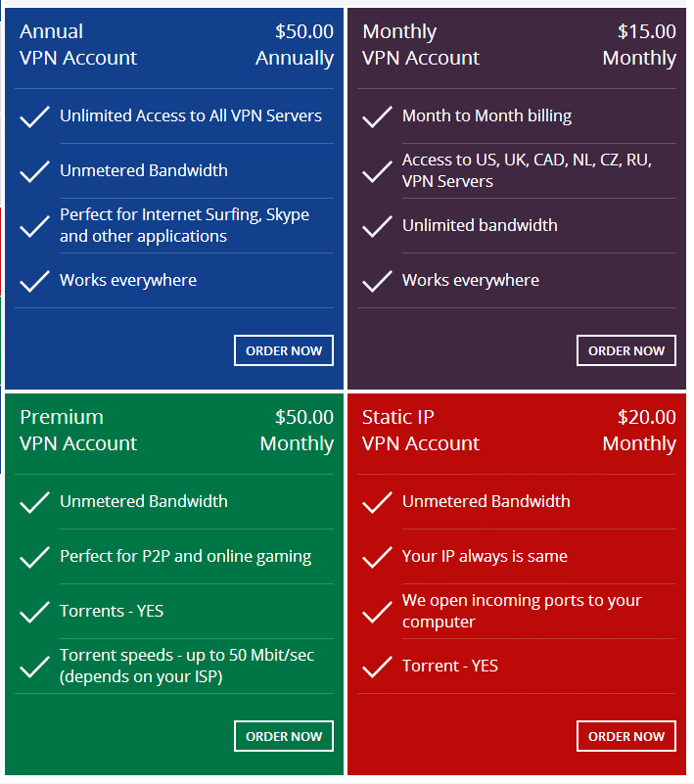Order the Premium VPN Account
Screen dimensions: 694x784
pyautogui.click(x=284, y=736)
